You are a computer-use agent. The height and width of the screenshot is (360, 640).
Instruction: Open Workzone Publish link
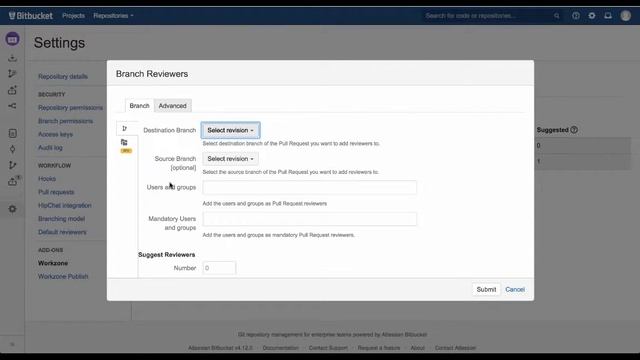(63, 277)
